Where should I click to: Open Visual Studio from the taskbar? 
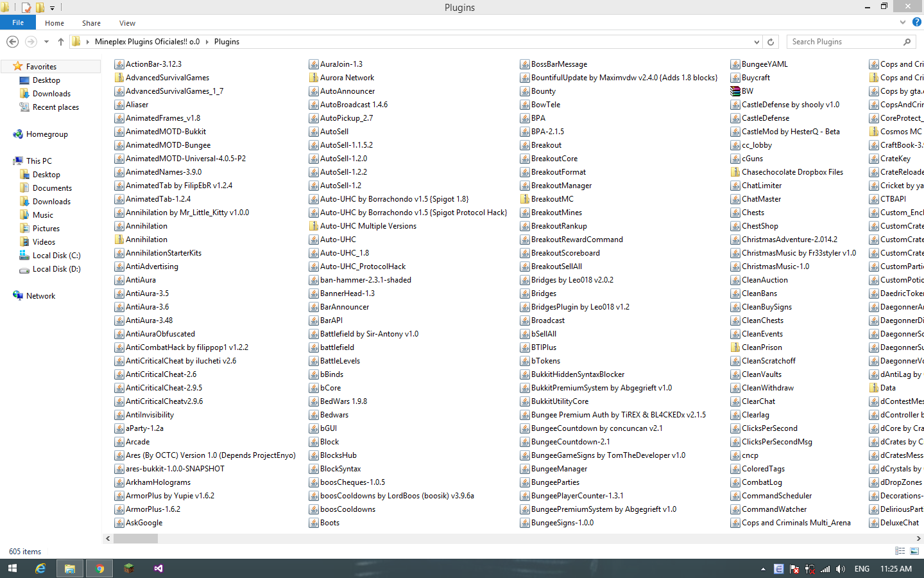pyautogui.click(x=158, y=568)
